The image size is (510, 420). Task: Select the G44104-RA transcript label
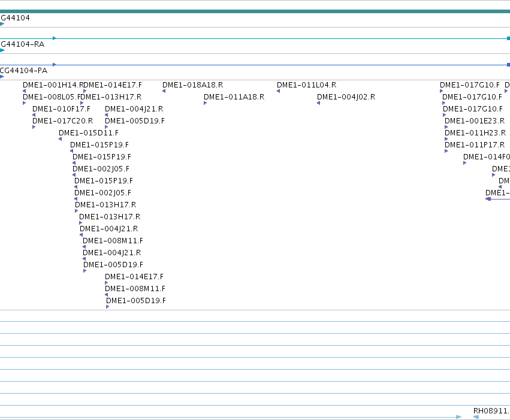(x=22, y=44)
